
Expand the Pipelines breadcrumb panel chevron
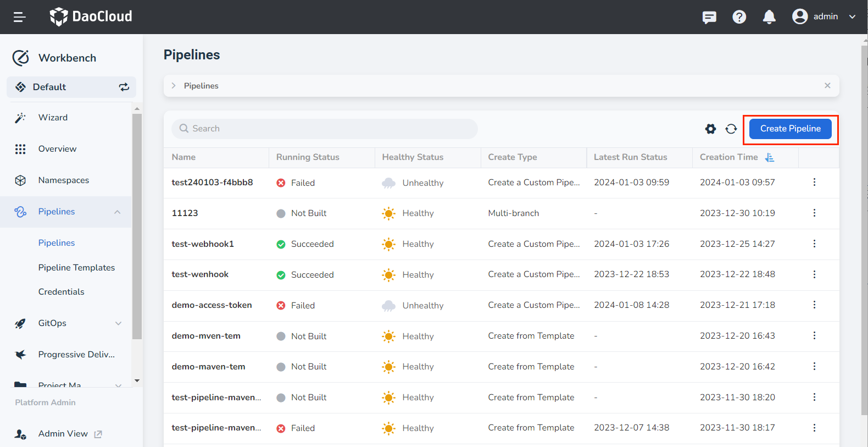174,86
